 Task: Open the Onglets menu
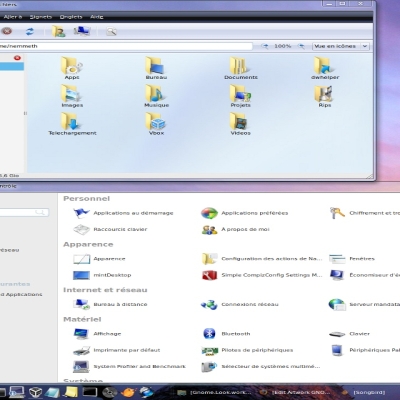(x=71, y=17)
